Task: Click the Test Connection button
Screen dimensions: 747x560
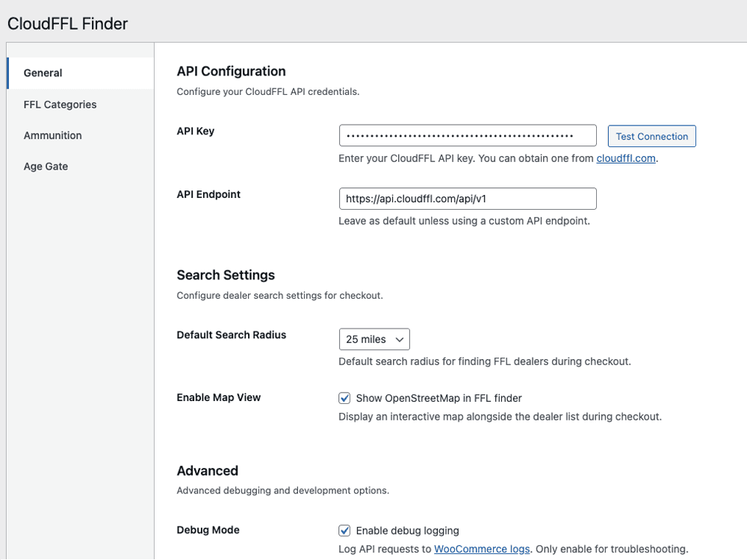Action: (651, 136)
